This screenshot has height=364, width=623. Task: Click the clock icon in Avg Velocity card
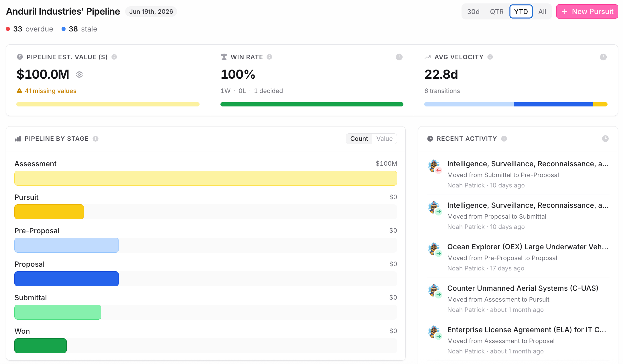[x=603, y=57]
